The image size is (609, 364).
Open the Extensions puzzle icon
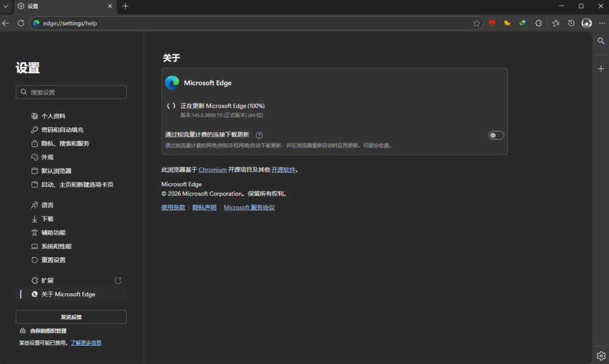(x=538, y=23)
